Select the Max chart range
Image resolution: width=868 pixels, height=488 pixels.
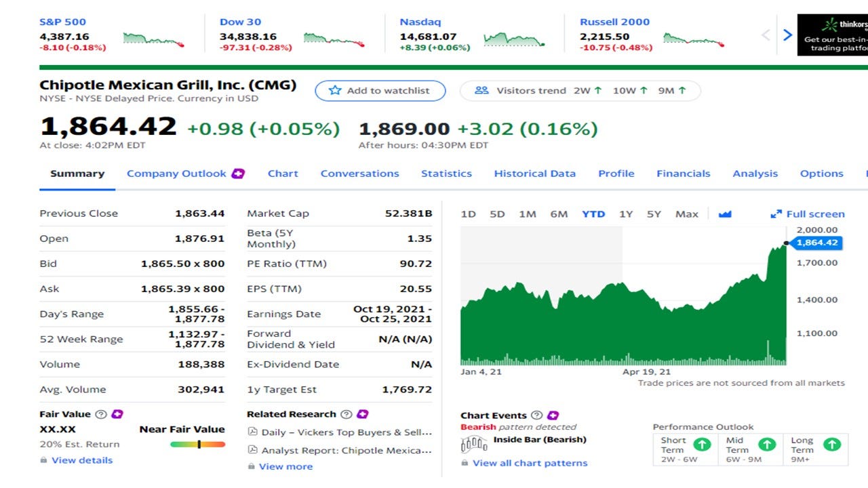click(x=686, y=214)
